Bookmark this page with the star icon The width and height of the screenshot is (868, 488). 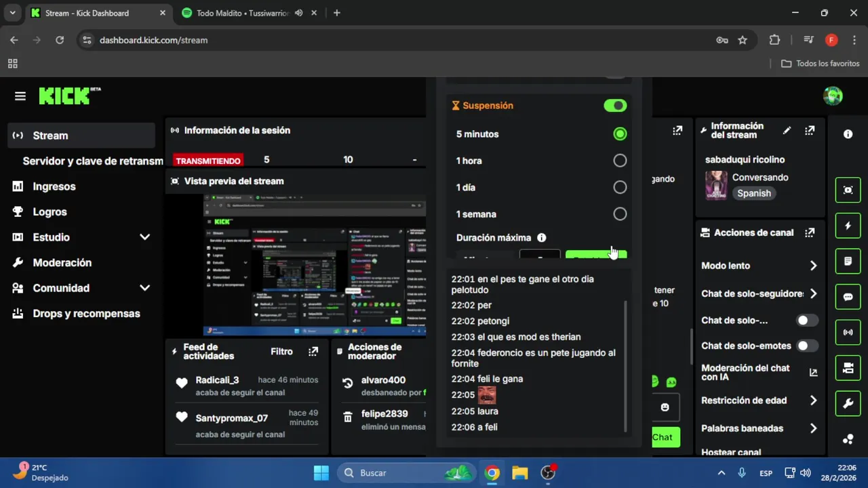click(x=743, y=40)
